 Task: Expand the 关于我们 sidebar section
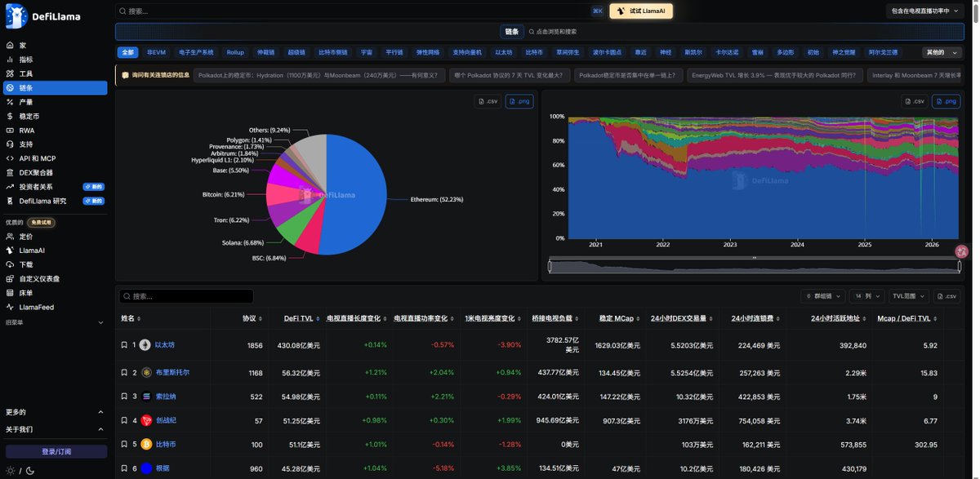tap(54, 429)
